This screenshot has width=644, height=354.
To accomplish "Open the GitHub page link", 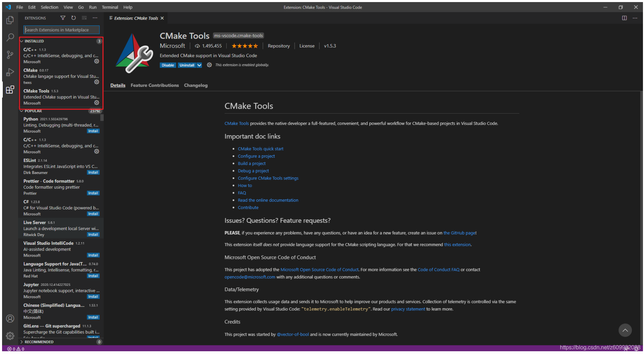I will (459, 233).
